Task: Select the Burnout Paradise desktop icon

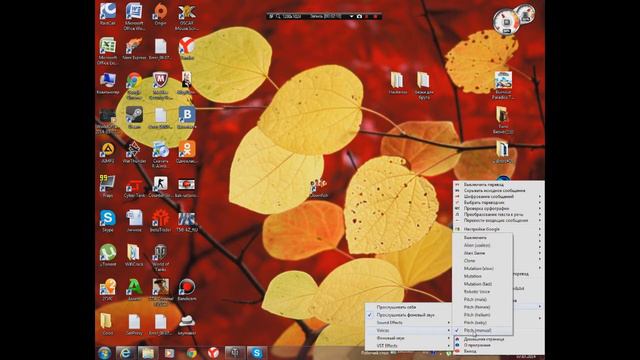Action: coord(503,85)
